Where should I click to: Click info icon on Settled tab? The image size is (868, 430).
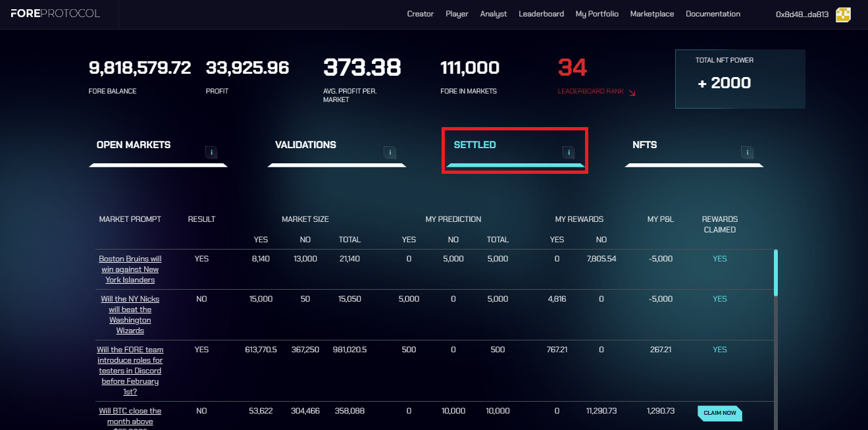[x=569, y=152]
